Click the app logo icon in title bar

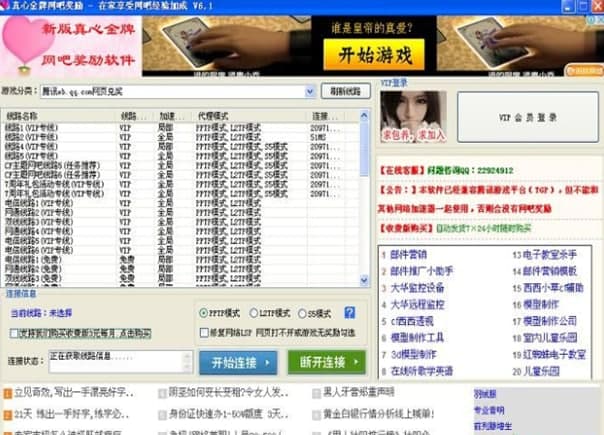coord(4,5)
